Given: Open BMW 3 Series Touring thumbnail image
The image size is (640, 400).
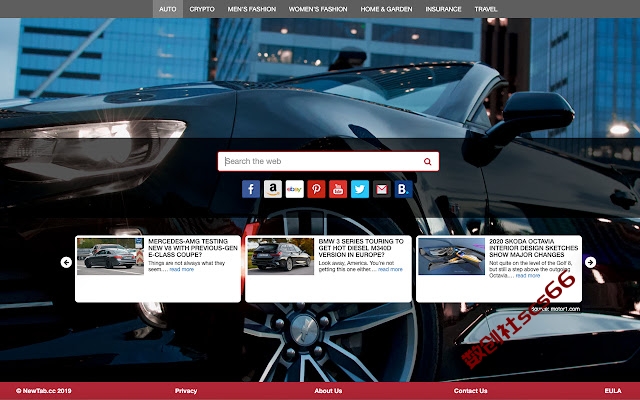Looking at the screenshot, I should click(281, 256).
